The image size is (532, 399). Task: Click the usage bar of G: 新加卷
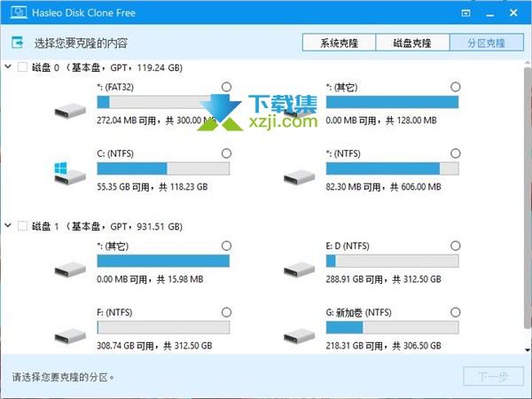pos(392,327)
